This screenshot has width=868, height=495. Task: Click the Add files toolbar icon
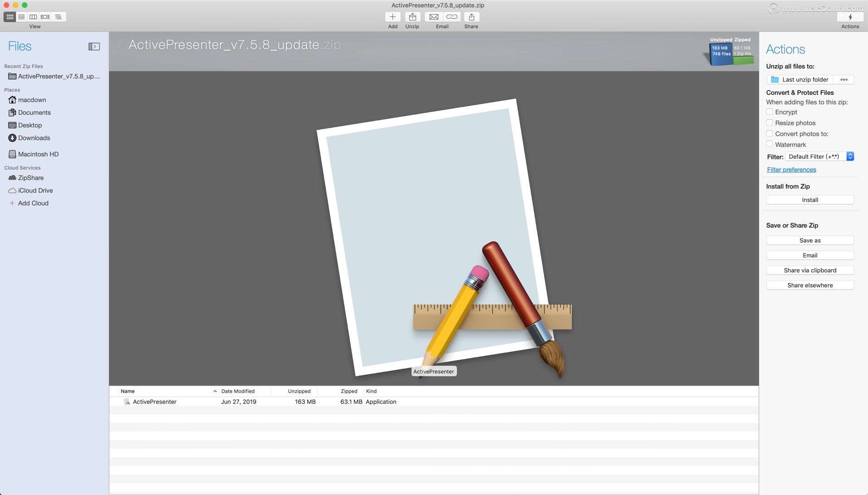click(x=392, y=17)
